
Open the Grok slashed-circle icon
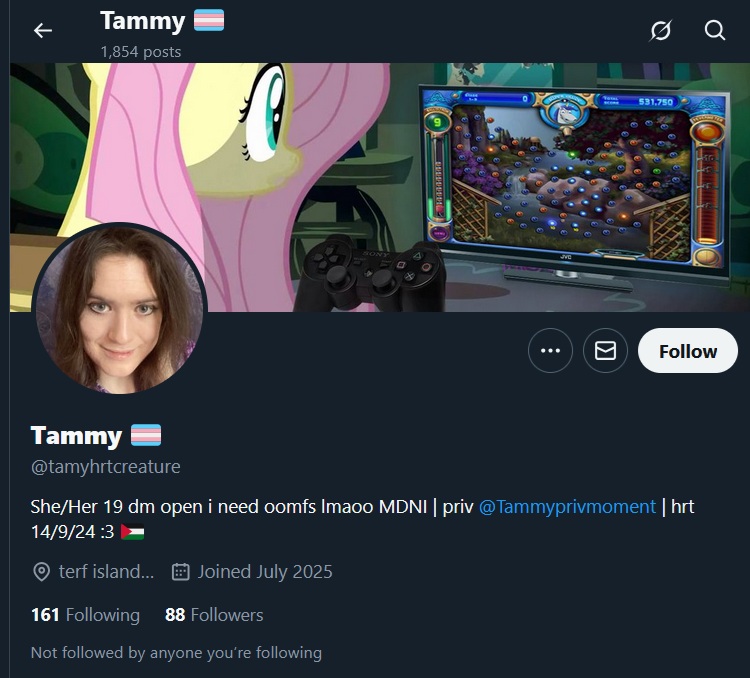(661, 30)
